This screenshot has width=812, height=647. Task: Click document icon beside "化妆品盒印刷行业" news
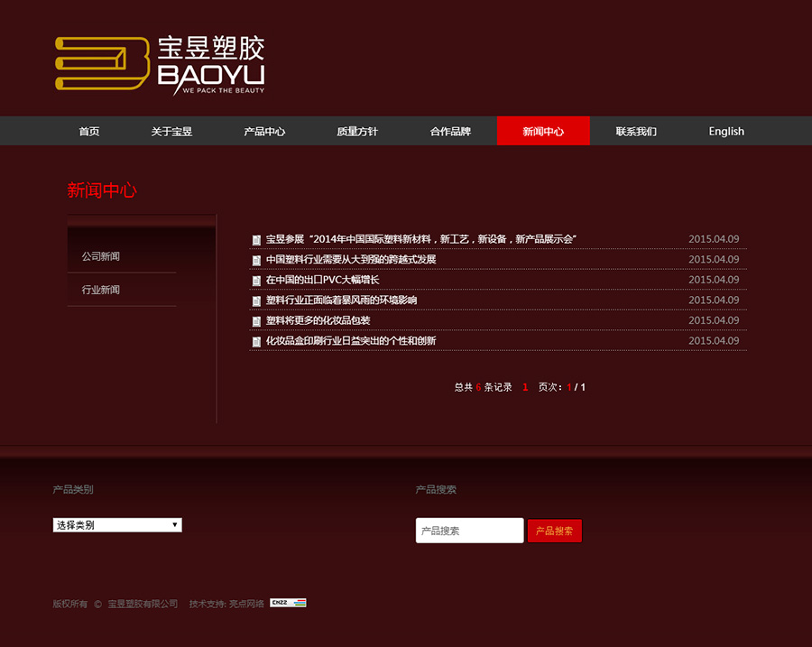point(255,342)
